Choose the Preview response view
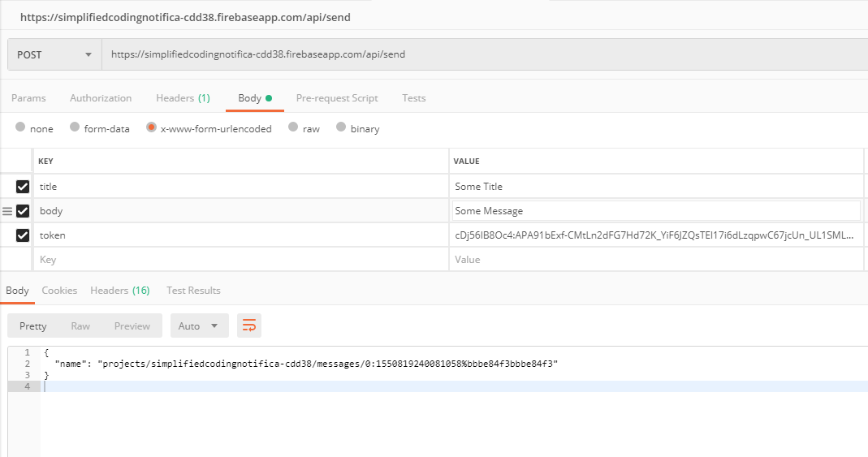The image size is (868, 457). 132,326
